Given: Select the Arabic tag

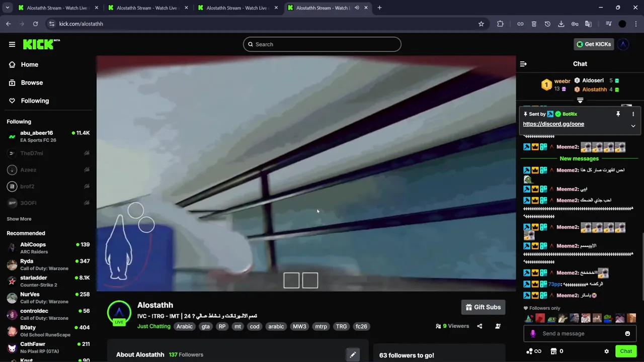Looking at the screenshot, I should [x=184, y=326].
